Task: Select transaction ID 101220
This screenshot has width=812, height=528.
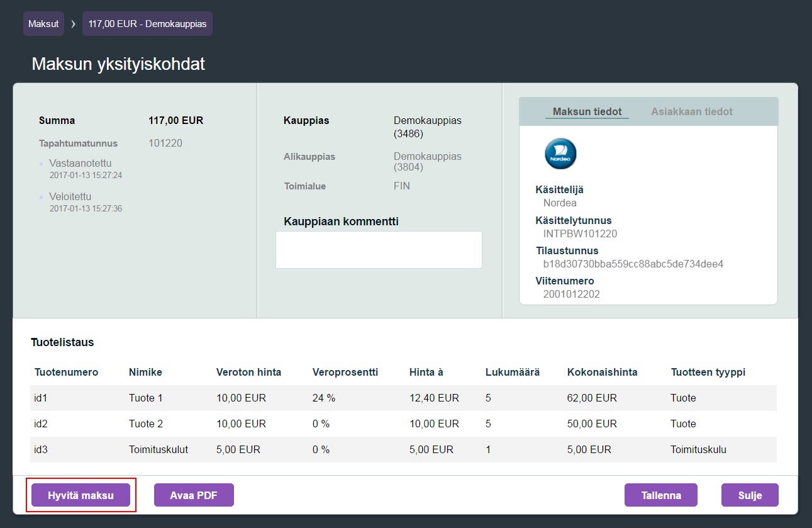Action: coord(165,143)
